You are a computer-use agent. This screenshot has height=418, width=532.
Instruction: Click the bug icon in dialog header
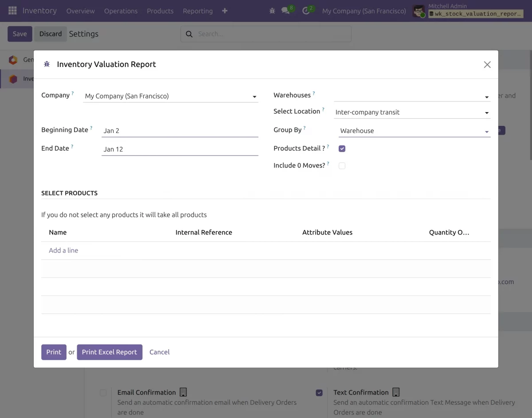coord(47,64)
